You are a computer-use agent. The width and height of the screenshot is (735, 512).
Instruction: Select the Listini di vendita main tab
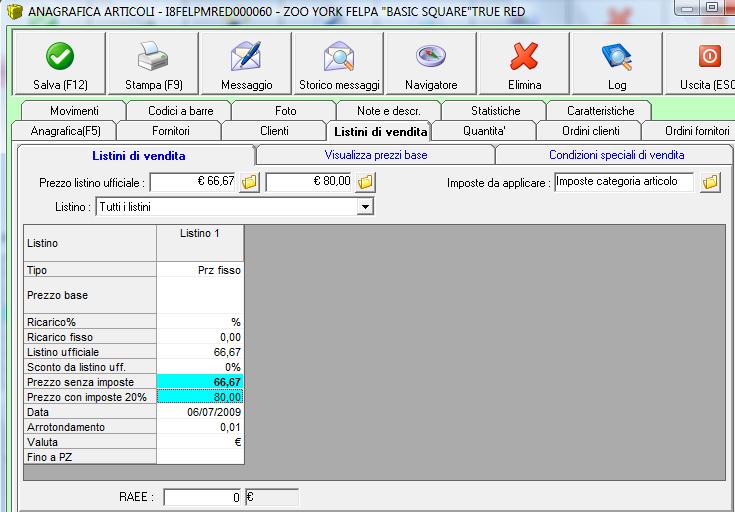380,131
